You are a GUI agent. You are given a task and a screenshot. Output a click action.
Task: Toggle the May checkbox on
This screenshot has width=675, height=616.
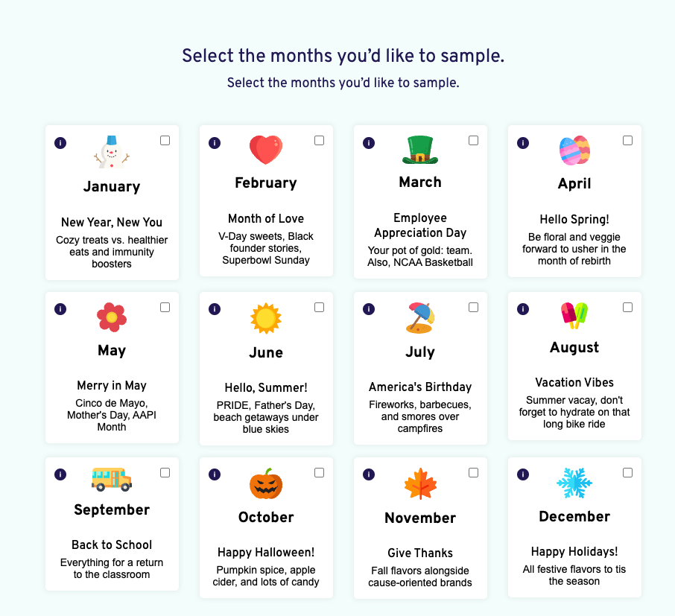click(165, 307)
